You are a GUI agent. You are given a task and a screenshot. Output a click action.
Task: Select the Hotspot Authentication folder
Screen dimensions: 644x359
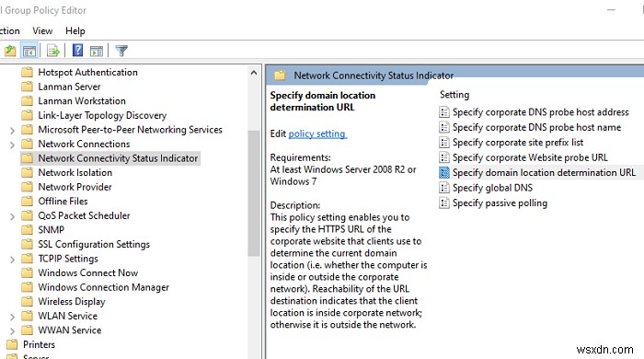(80, 73)
